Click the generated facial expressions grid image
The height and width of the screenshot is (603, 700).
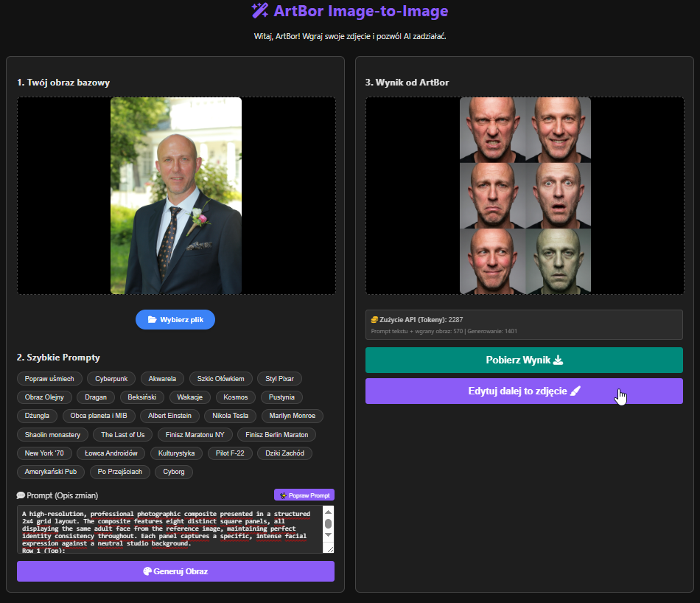pos(525,196)
